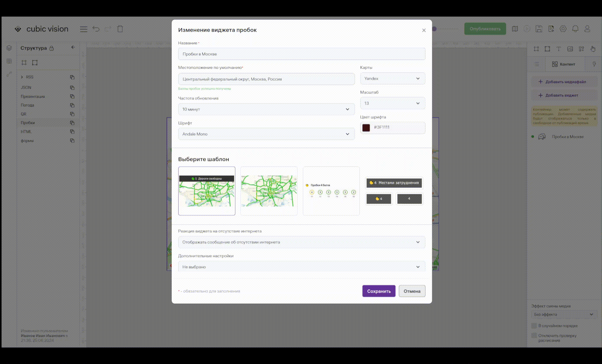This screenshot has width=602, height=364.
Task: Expand the RSS tree item
Action: tap(22, 77)
